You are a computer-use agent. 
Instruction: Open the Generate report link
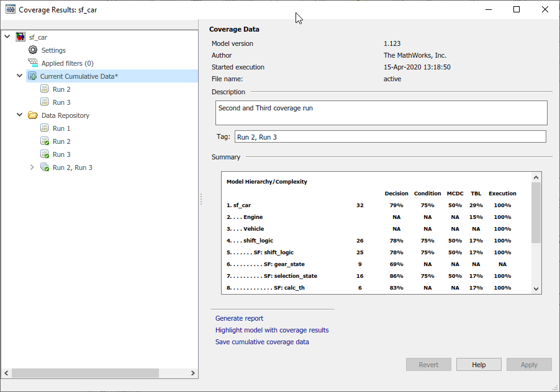tap(238, 318)
